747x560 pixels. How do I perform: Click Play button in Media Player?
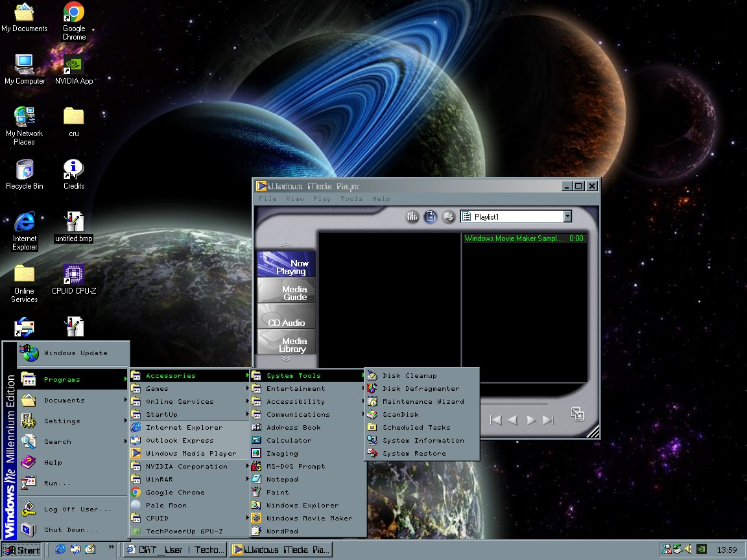(x=531, y=420)
